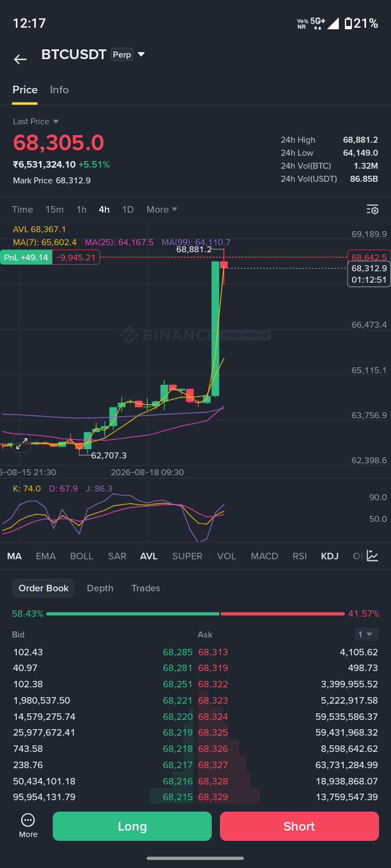Switch to the Depth tab

[100, 588]
